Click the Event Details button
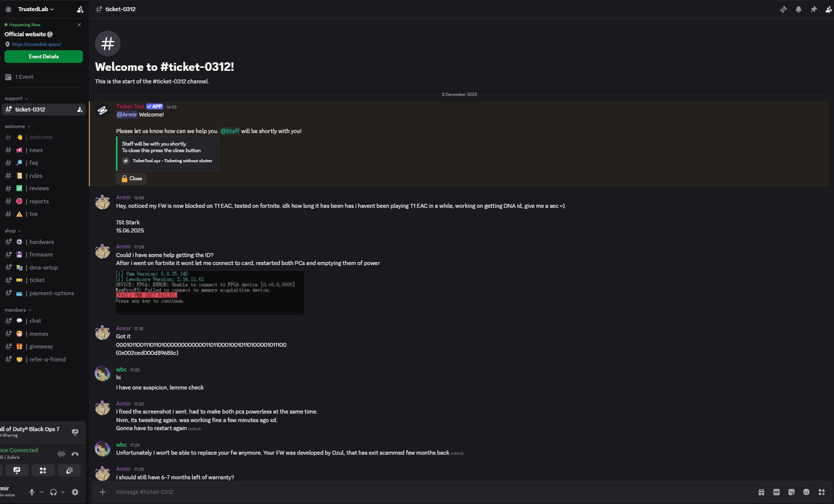834x504 pixels. tap(43, 56)
